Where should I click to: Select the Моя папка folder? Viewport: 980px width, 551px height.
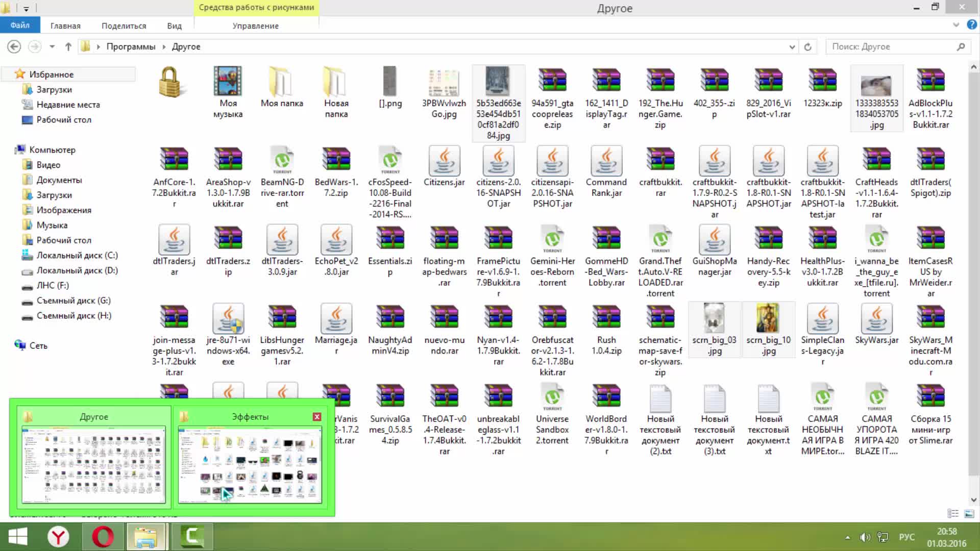point(282,87)
